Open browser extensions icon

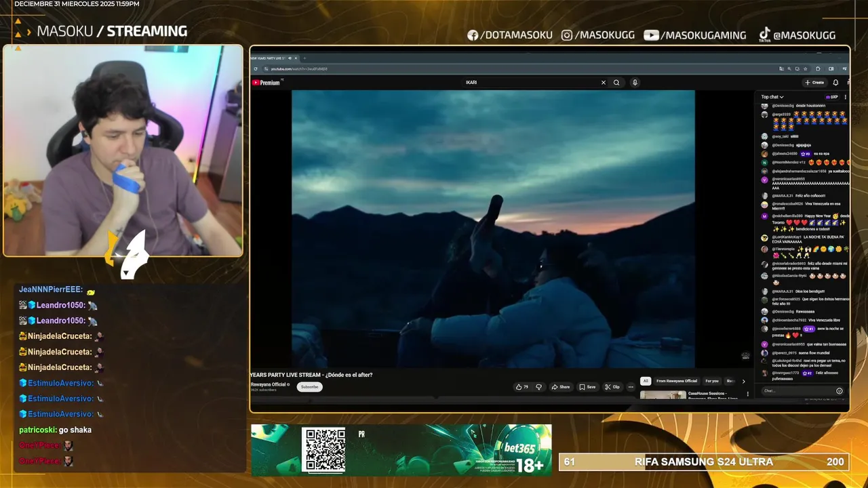[x=818, y=69]
